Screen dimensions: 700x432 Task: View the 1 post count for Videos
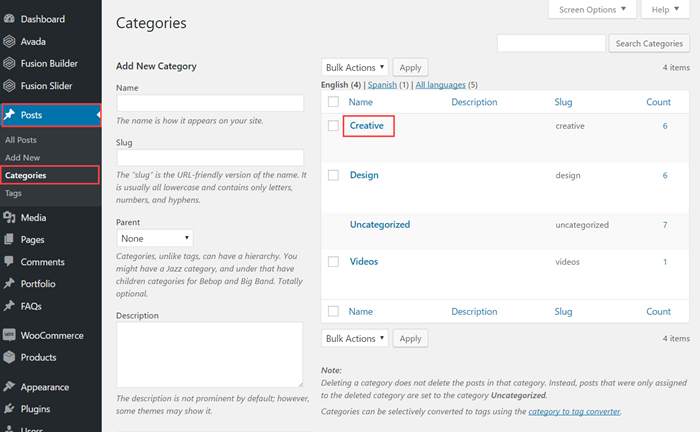[x=665, y=262]
